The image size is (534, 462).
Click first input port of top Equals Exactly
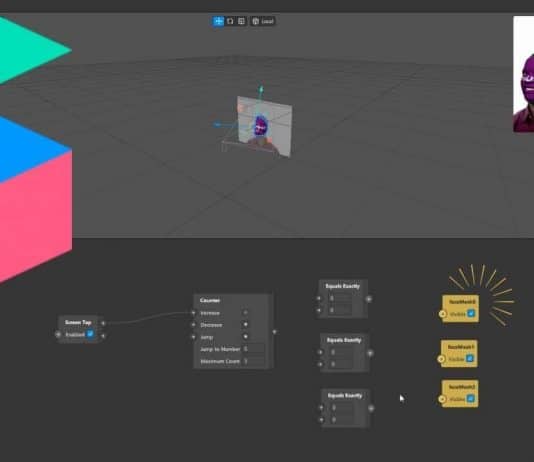coord(318,299)
